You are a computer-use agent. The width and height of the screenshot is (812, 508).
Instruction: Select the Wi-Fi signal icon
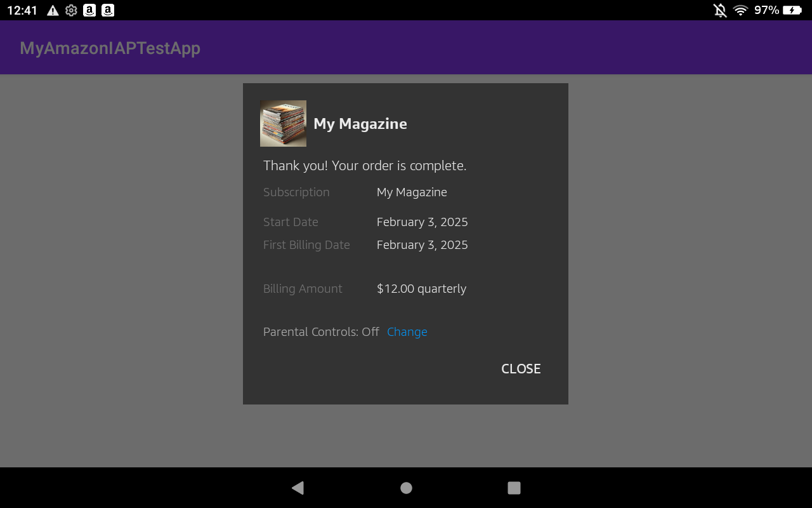[x=741, y=10]
